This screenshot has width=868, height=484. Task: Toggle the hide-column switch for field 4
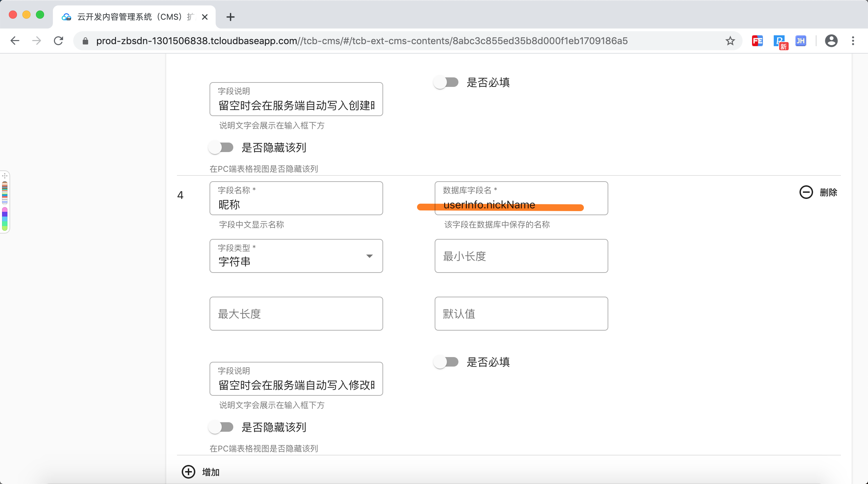(x=221, y=427)
